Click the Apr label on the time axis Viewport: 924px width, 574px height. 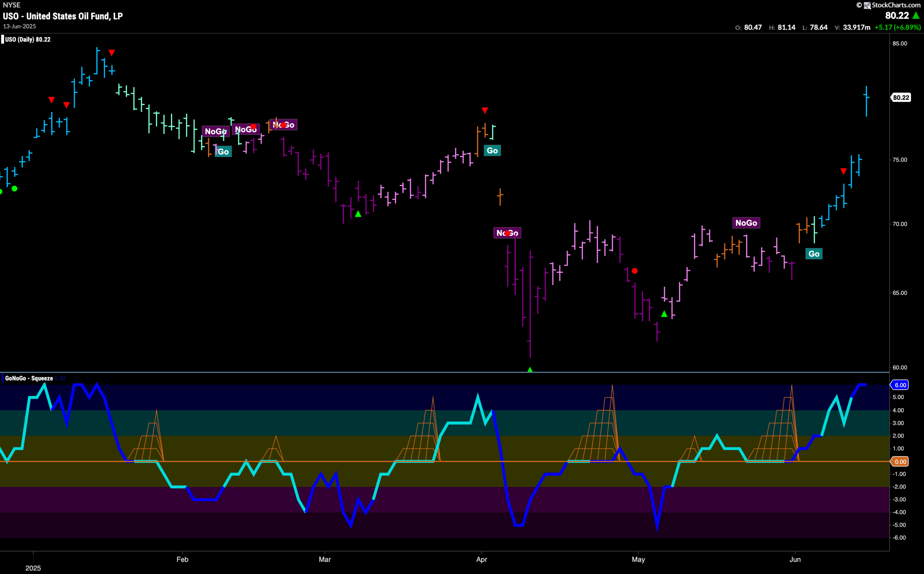[x=481, y=560]
